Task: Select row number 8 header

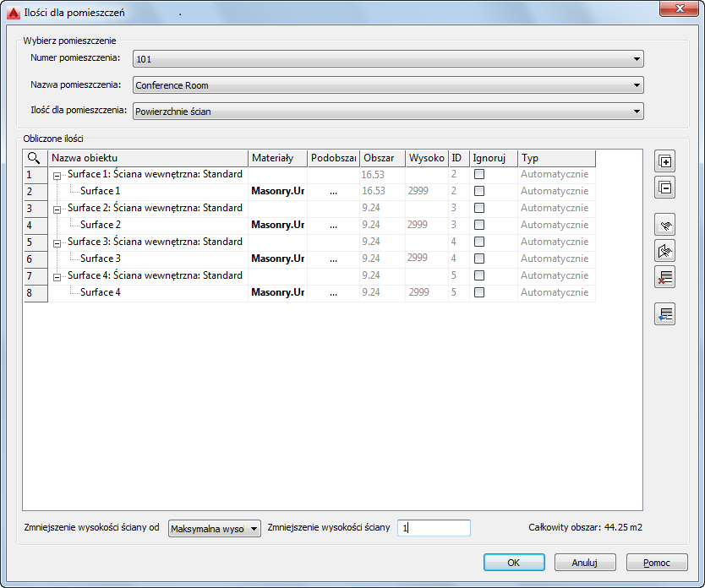Action: click(x=36, y=293)
